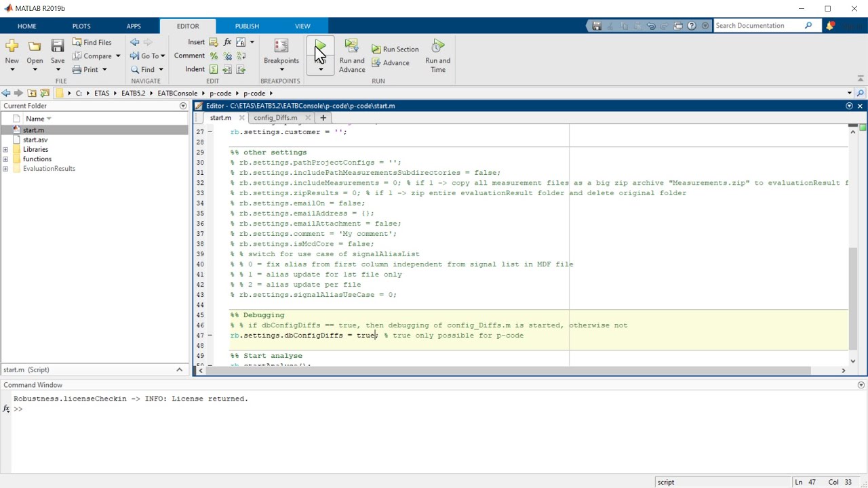Open the Save dropdown arrow

(x=58, y=70)
